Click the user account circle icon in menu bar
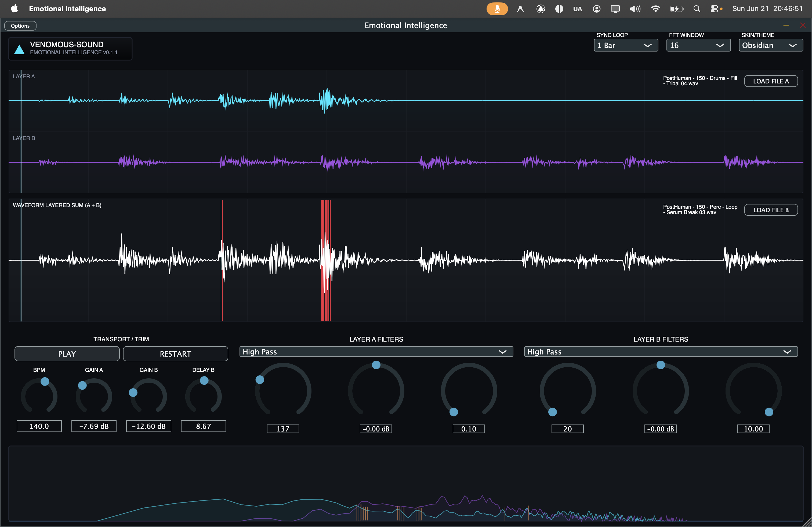812x527 pixels. (x=596, y=9)
